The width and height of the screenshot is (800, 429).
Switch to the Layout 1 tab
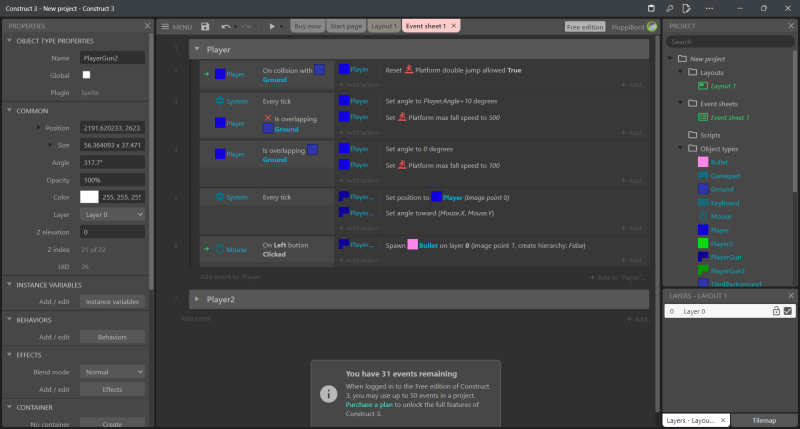point(384,26)
